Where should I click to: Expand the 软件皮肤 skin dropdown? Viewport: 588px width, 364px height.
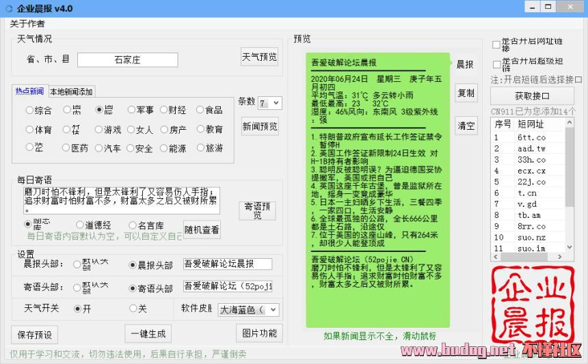(x=249, y=309)
